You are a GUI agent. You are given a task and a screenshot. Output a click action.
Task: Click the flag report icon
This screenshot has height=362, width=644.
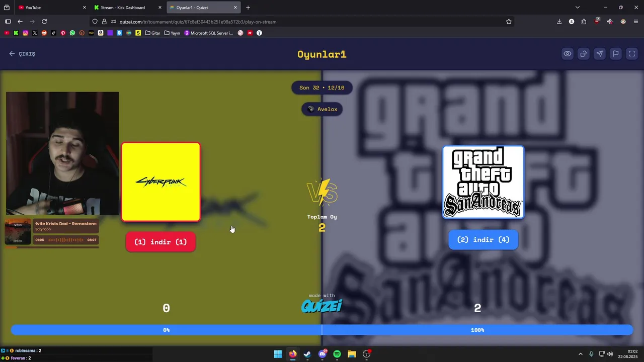pos(615,54)
